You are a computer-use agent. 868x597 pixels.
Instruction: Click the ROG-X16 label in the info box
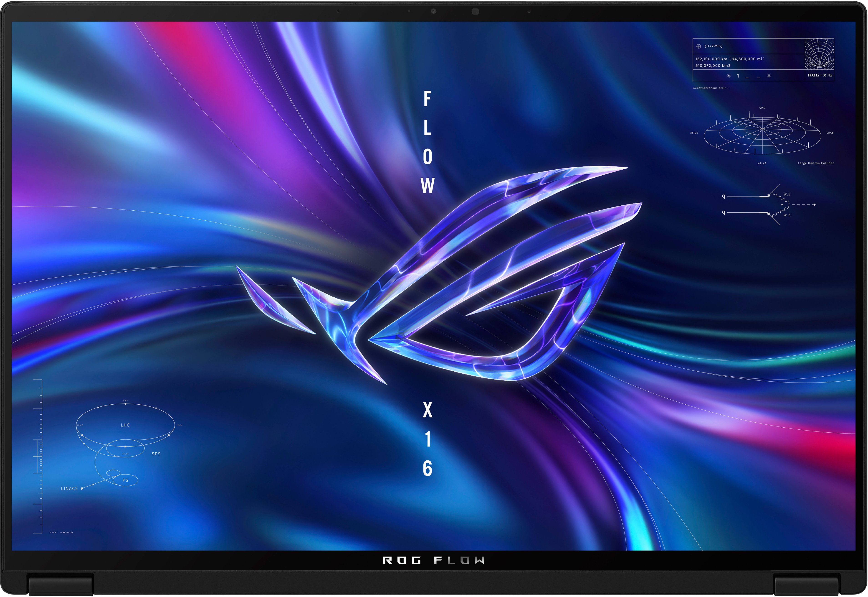[820, 75]
